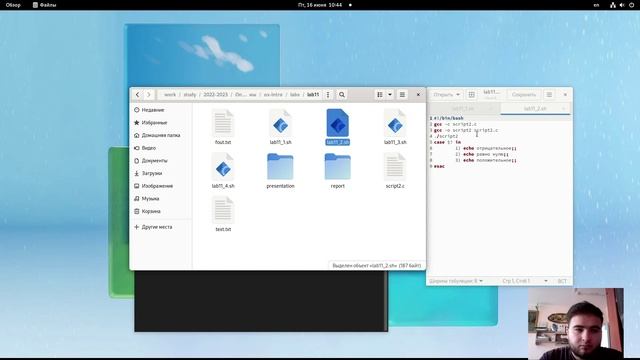Click the 2022-2023 path segment
640x360 pixels.
[216, 95]
